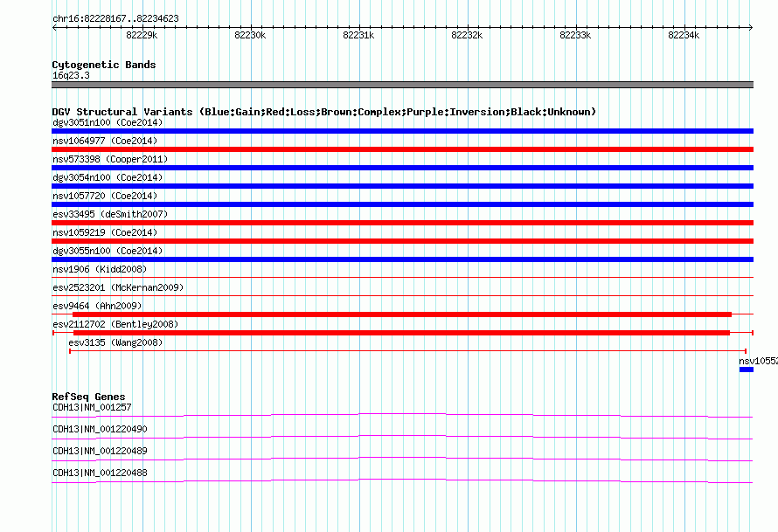The height and width of the screenshot is (532, 778).
Task: Click the dgv3054n100 (Coe2014) label
Action: tap(108, 177)
